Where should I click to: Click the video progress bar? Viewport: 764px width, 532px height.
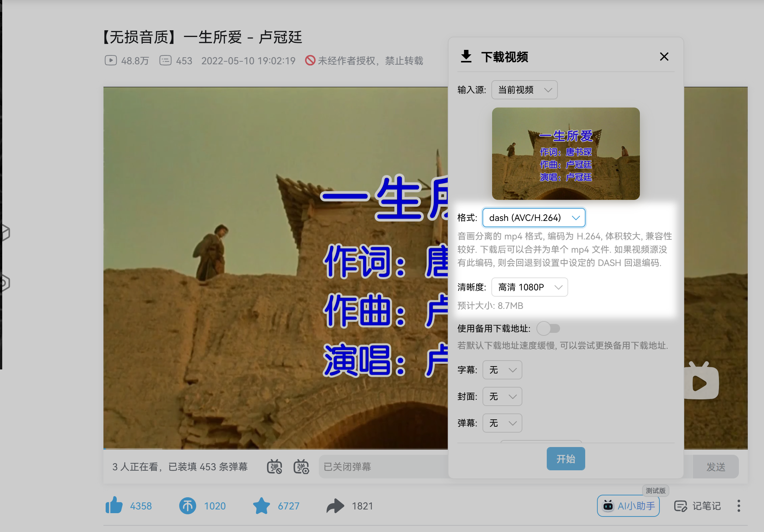276,449
